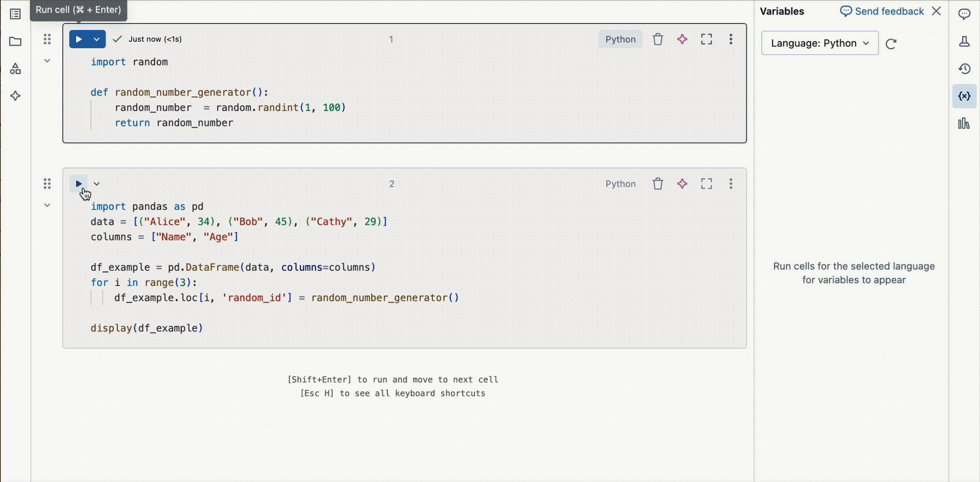
Task: Refresh the variables list
Action: point(891,44)
